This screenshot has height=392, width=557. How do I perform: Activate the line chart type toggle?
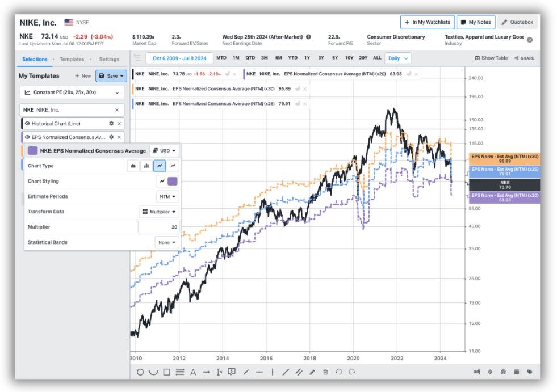(158, 166)
